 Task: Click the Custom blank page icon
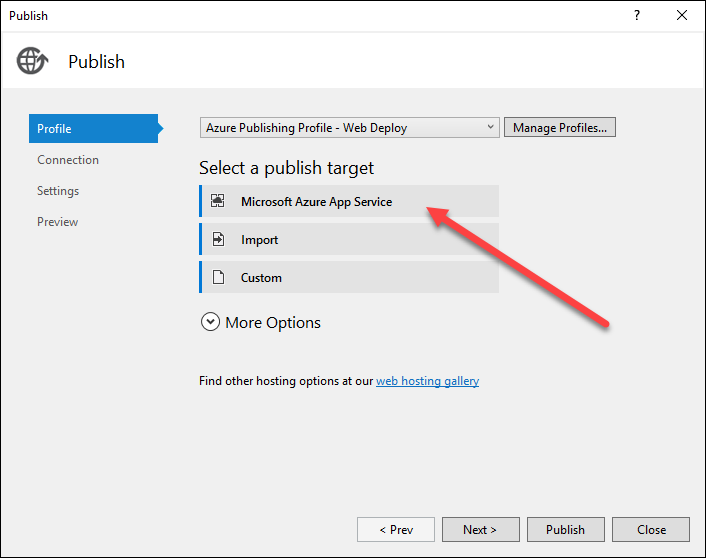point(218,277)
